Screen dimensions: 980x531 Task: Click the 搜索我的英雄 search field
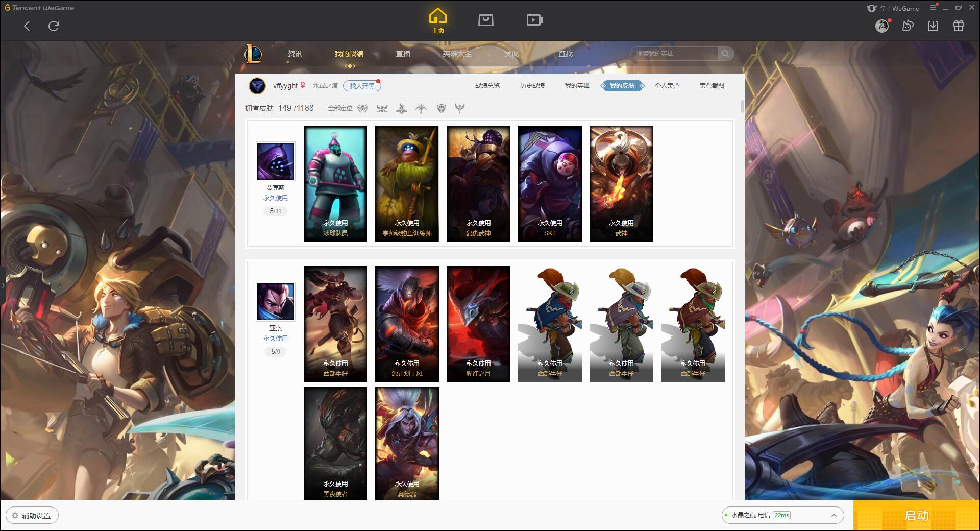675,54
